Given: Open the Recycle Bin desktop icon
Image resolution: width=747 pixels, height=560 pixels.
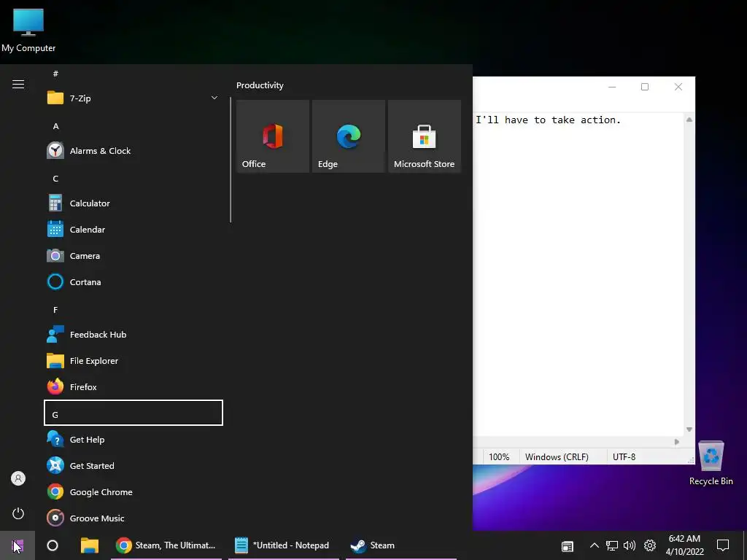Looking at the screenshot, I should point(711,463).
